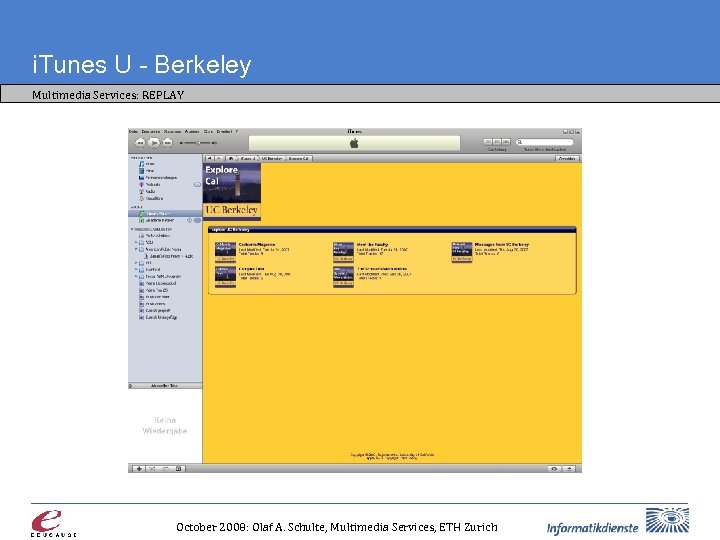Image resolution: width=720 pixels, height=540 pixels.
Task: Select the item below iTunes Store
Action: click(165, 220)
